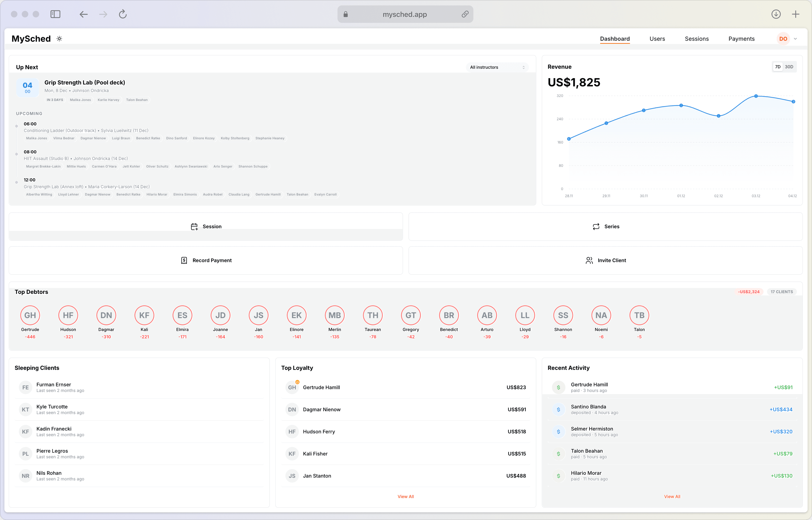812x520 pixels.
Task: Click the dollar icon next to Santino Blanda's deposit
Action: 559,409
